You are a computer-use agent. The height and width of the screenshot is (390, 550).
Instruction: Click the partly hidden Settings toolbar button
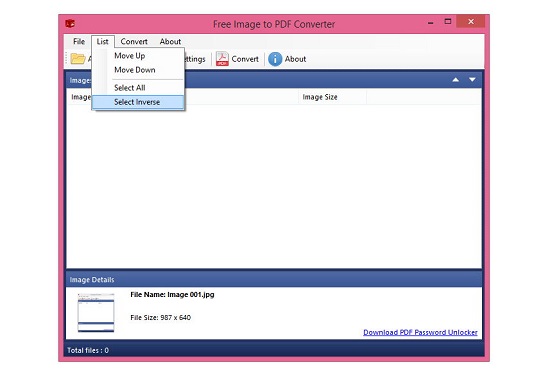pos(195,59)
